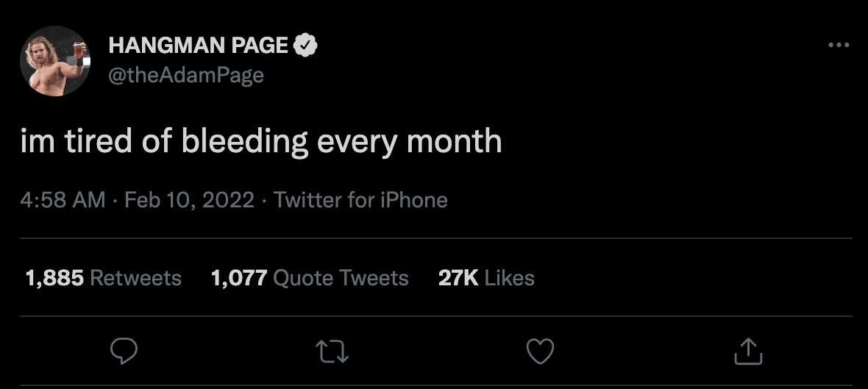Click the Feb 10, 2022 date

pyautogui.click(x=189, y=200)
